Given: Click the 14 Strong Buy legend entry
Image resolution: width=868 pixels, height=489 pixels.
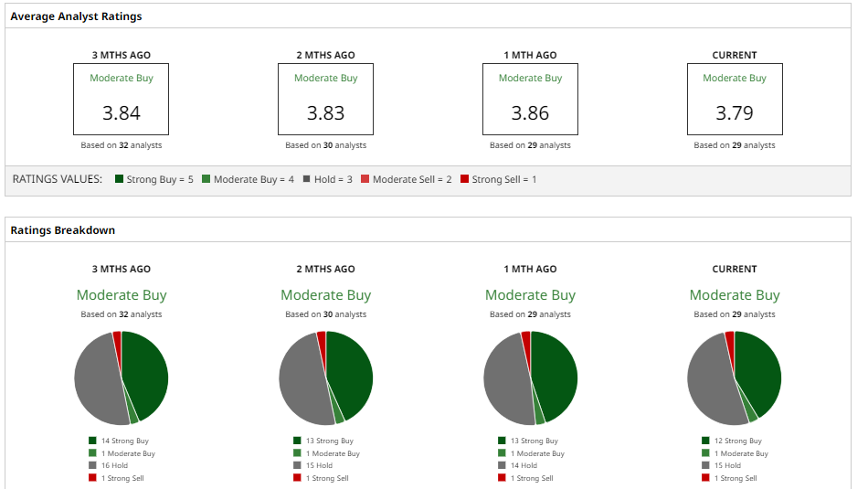Looking at the screenshot, I should coord(124,441).
